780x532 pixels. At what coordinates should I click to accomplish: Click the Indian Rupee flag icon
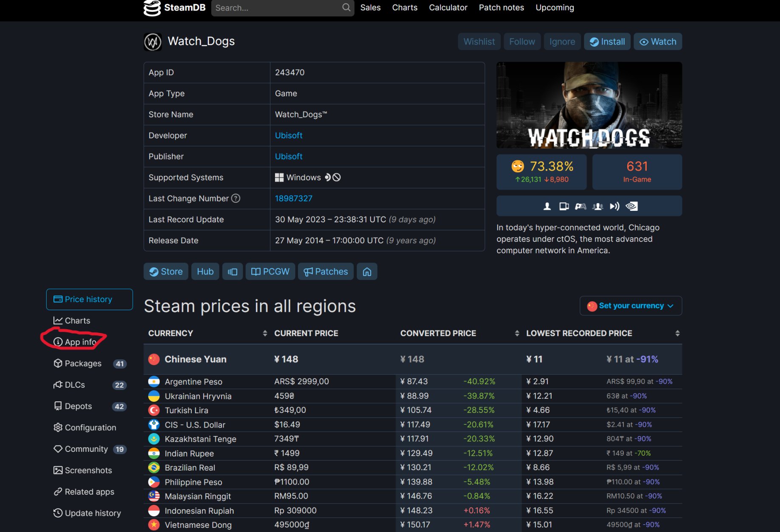154,453
